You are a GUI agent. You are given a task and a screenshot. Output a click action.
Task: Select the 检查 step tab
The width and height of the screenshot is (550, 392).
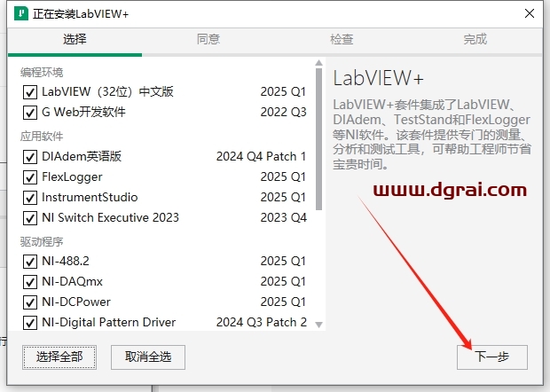tap(342, 39)
